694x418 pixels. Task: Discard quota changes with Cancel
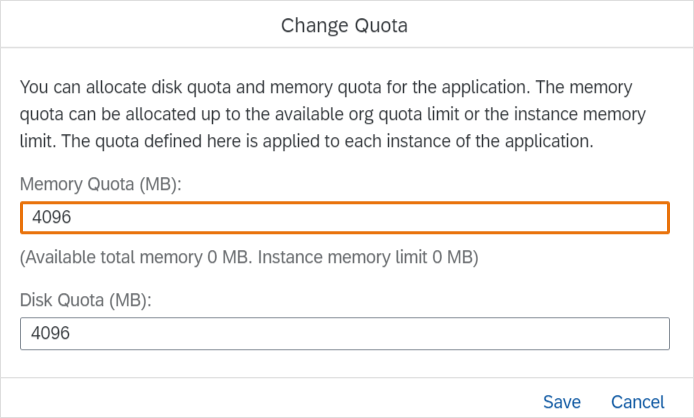coord(637,402)
